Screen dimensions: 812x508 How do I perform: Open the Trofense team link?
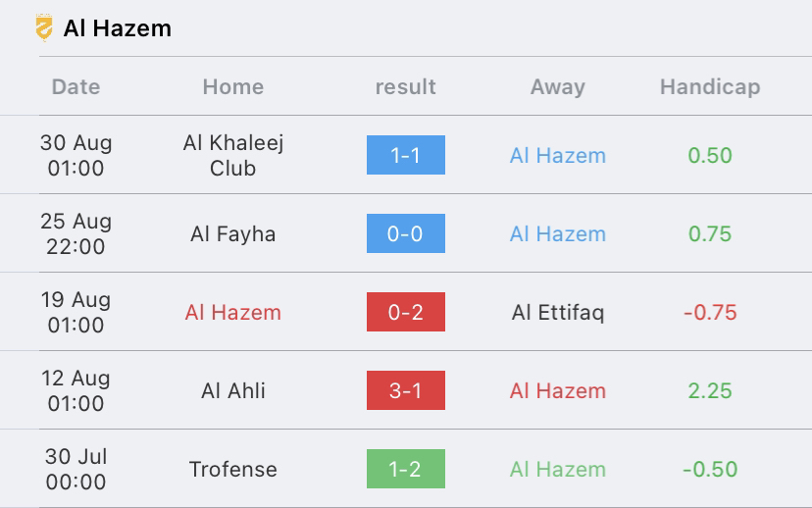point(233,469)
